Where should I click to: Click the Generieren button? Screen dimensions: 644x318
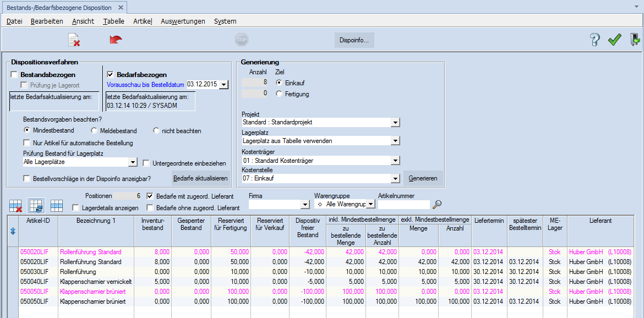(x=423, y=178)
